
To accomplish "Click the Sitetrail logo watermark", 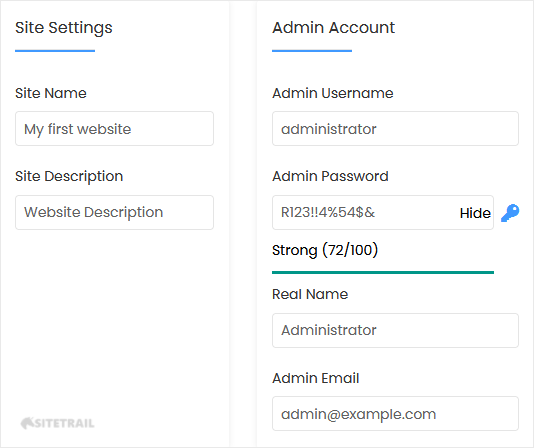I will tap(57, 423).
